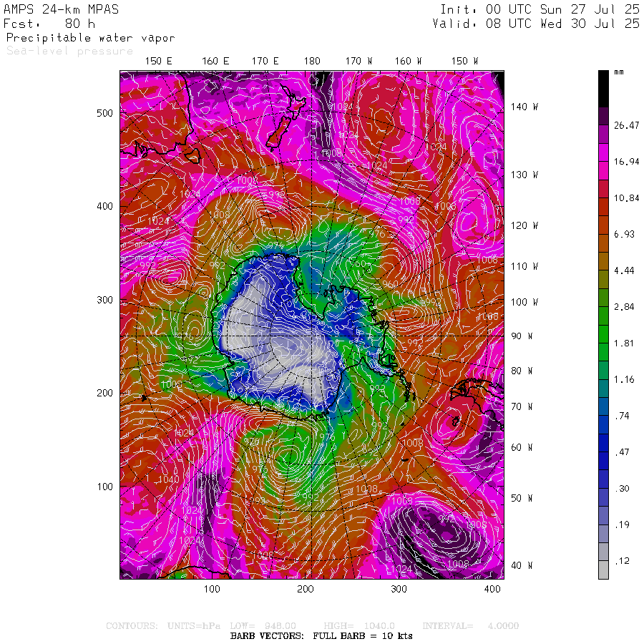Pick the lightest gray segment of the color bar
Image resolution: width=644 pixels, height=644 pixels.
click(x=603, y=570)
